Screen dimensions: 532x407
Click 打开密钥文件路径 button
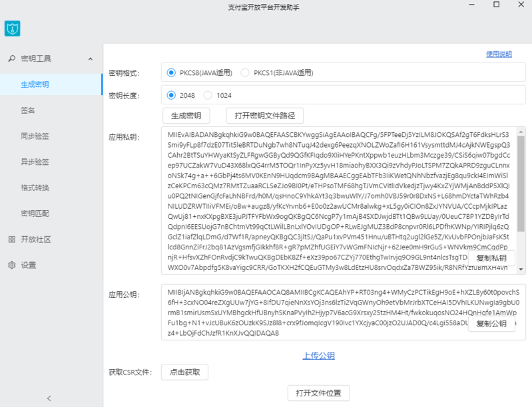264,116
